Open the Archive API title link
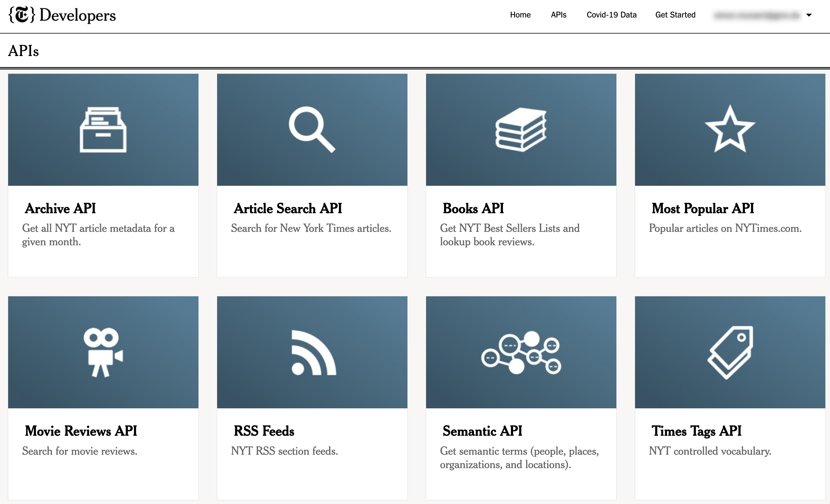Image resolution: width=830 pixels, height=504 pixels. tap(60, 209)
